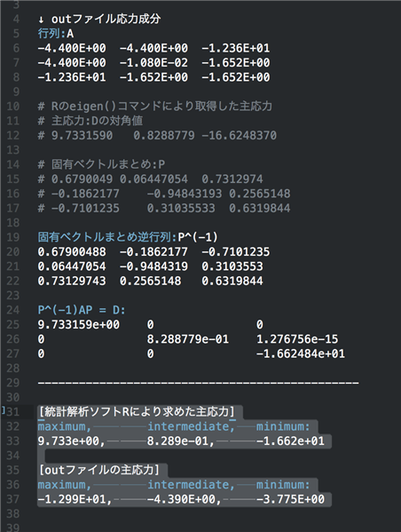The image size is (401, 532).
Task: Click the value -1.080E-02 in matrix A
Action: click(153, 63)
